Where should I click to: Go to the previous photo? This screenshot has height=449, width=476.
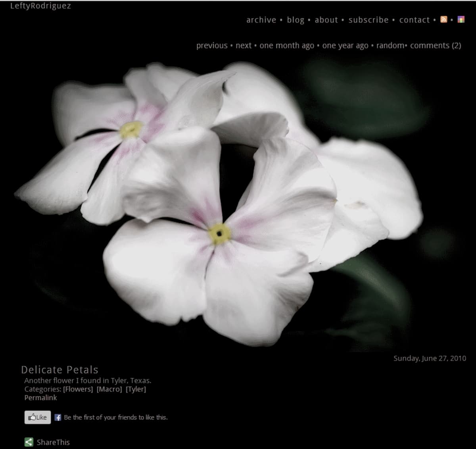point(212,46)
